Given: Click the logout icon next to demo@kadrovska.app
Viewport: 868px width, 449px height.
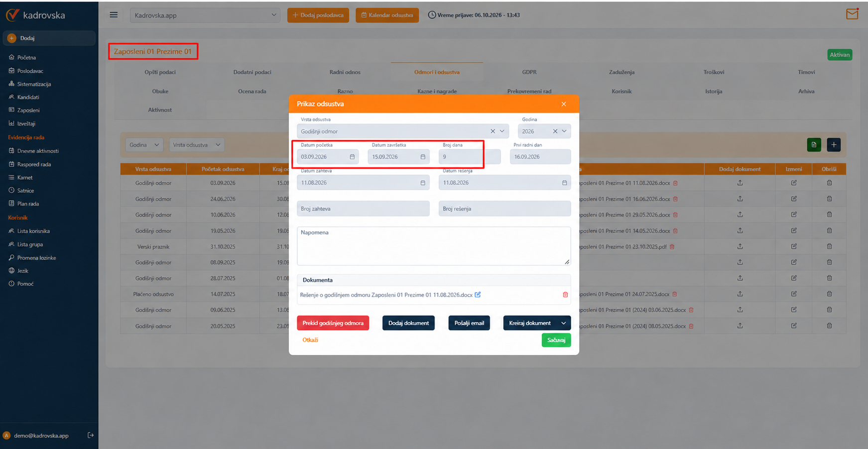Looking at the screenshot, I should click(91, 435).
